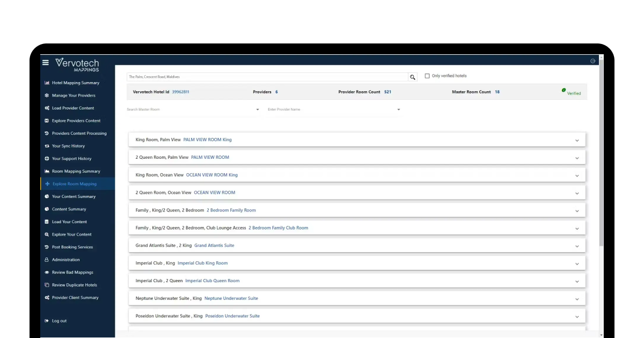
Task: Click the Content Summary pie icon
Action: [x=47, y=209]
